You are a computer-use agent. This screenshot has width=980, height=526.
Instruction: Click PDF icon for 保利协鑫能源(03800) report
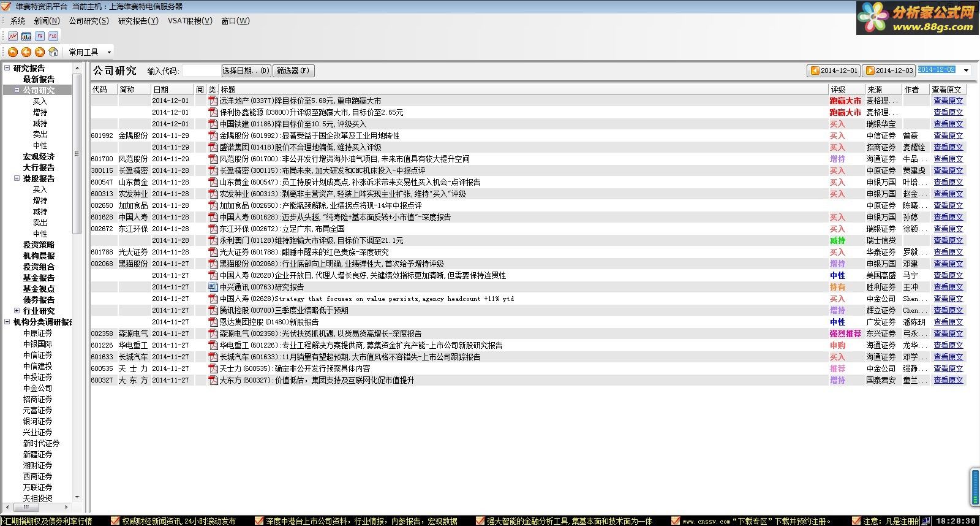tap(213, 112)
